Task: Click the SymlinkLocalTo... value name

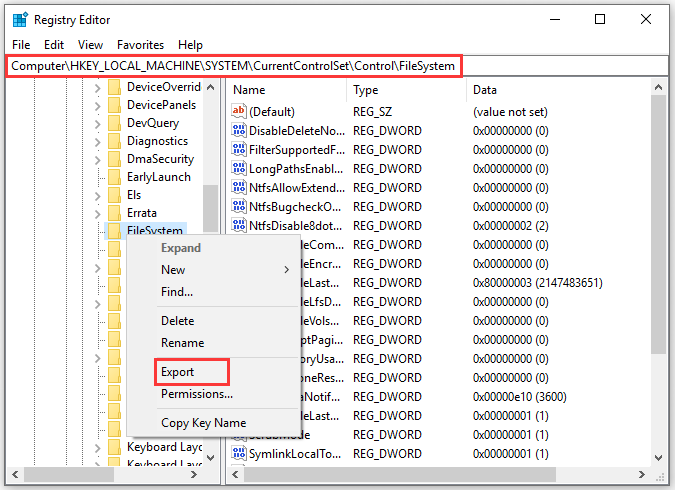Action: [x=295, y=454]
